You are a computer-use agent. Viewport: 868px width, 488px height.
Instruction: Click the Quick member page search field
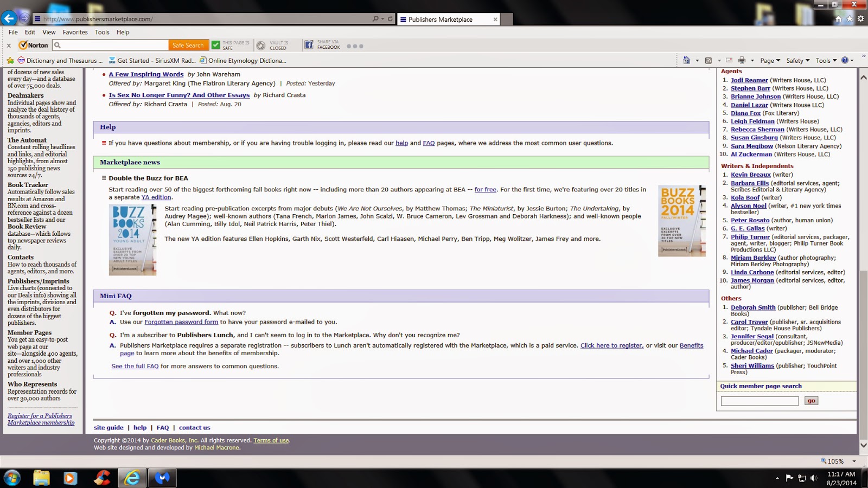[759, 401]
